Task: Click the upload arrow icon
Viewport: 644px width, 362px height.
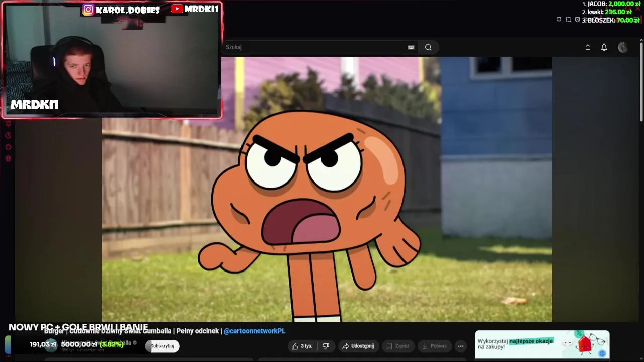Action: click(587, 47)
